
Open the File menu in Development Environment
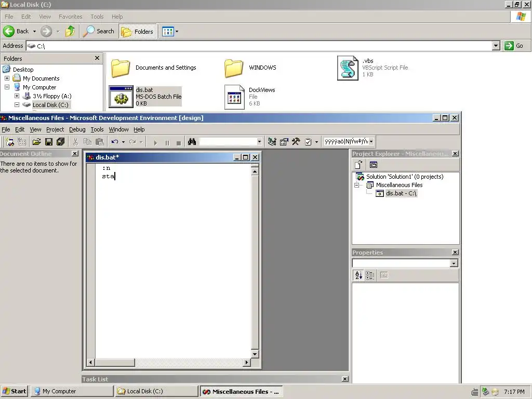[x=6, y=129]
